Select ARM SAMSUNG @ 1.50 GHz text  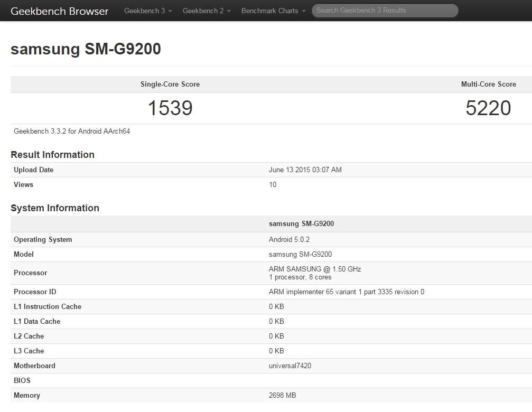click(x=315, y=269)
